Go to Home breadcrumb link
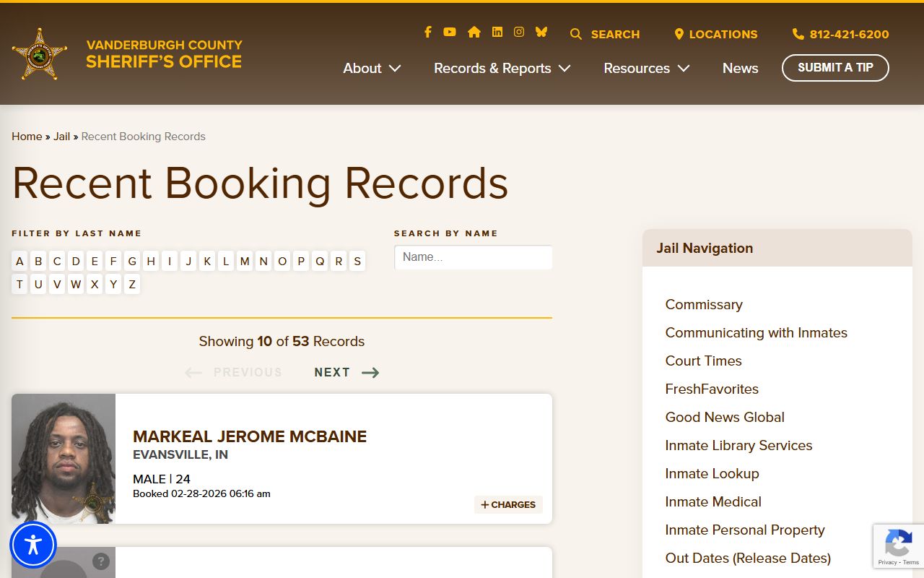This screenshot has width=924, height=578. pos(27,137)
